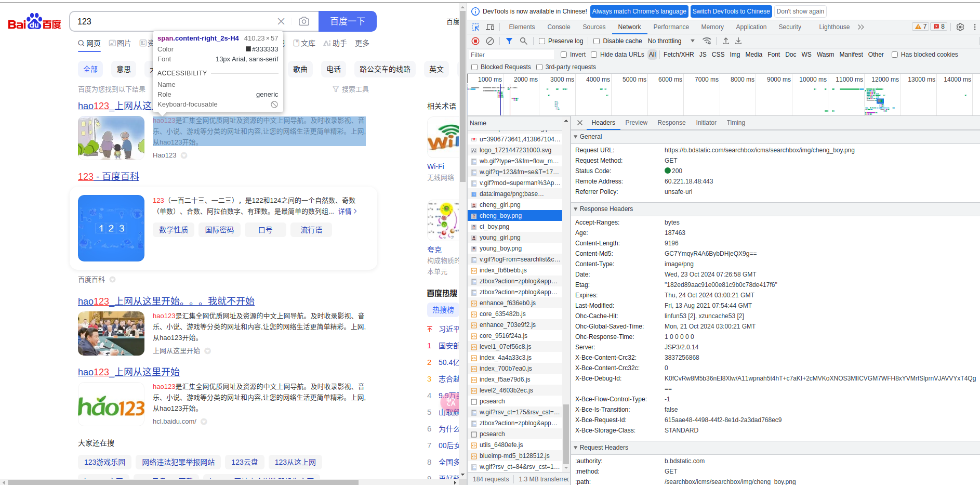Click the network timeline overview at 12000 ms
980x485 pixels.
tap(883, 96)
